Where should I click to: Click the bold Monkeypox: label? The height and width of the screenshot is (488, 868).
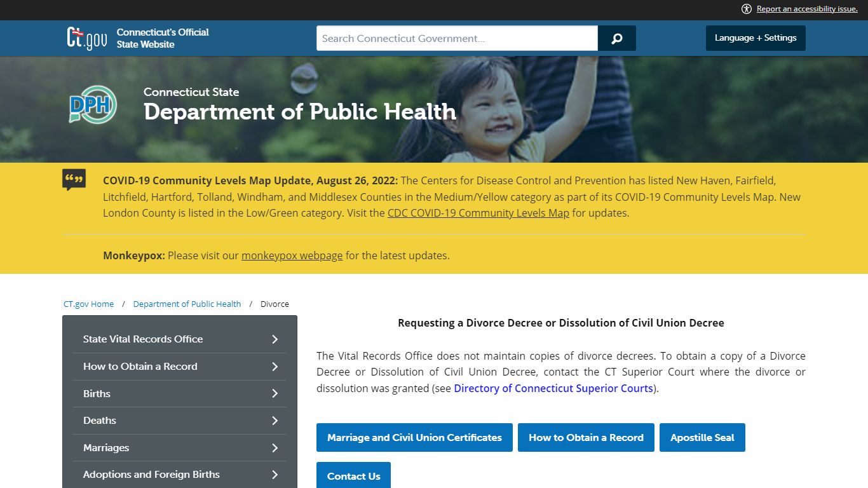134,255
